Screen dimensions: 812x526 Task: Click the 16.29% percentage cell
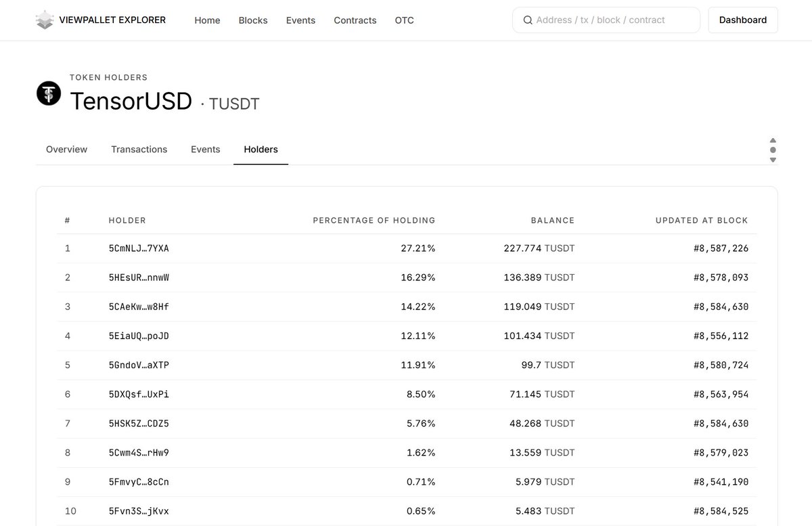418,278
